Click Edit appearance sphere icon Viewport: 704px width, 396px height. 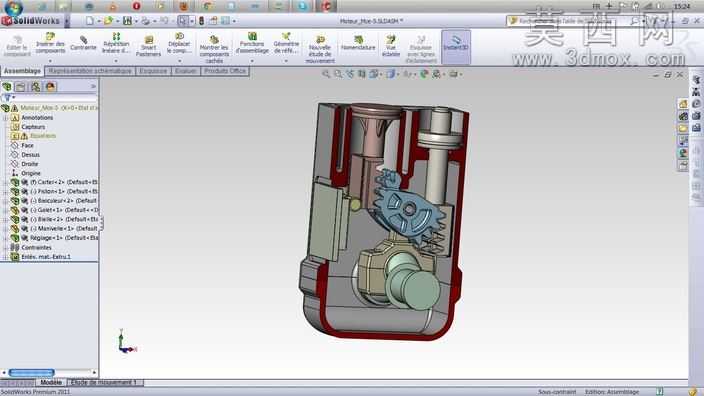click(x=424, y=74)
